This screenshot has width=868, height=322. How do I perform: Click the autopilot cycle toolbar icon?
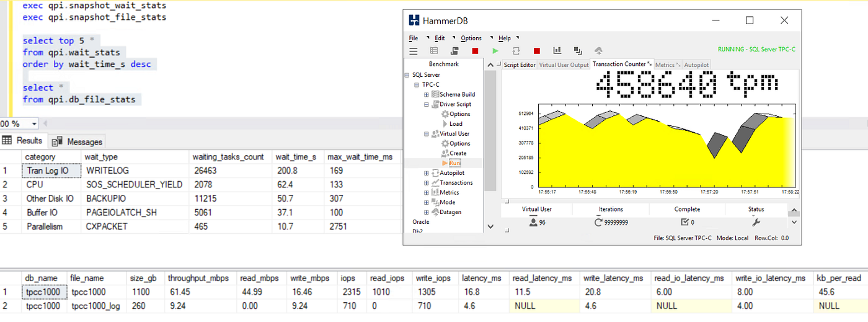point(516,51)
